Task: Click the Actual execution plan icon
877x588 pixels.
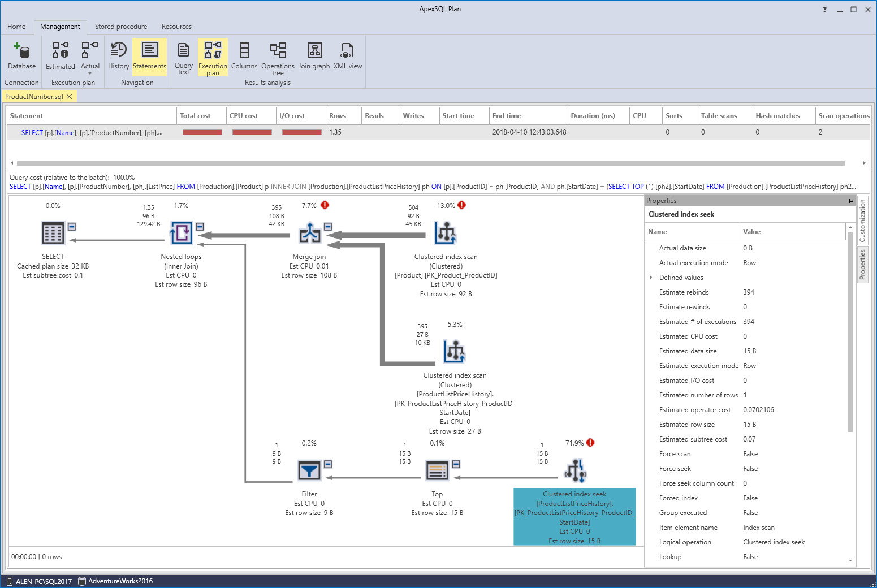Action: (90, 50)
